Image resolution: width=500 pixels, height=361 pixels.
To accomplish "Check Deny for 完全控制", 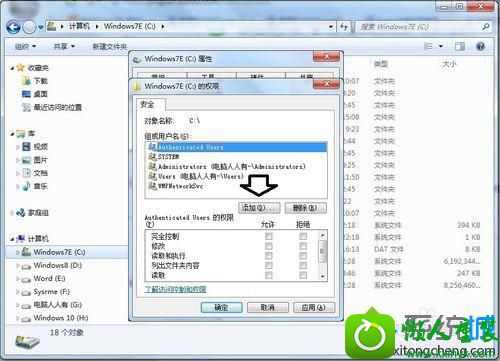I will tap(303, 236).
